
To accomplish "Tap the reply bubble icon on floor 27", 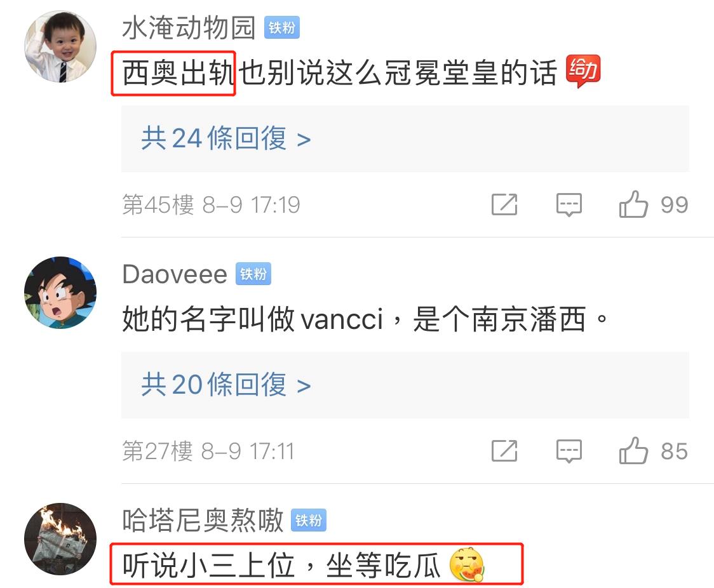I will (569, 451).
